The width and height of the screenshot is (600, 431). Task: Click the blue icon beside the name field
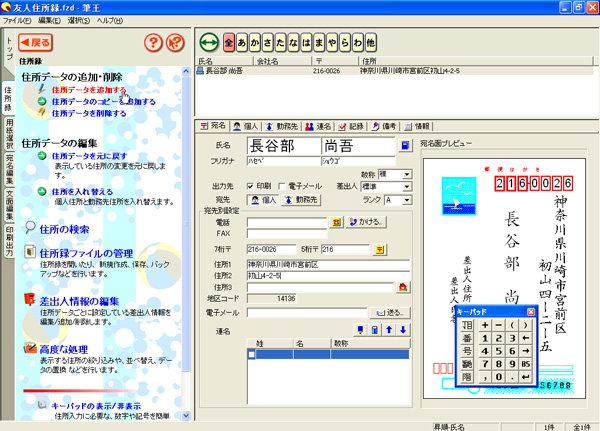[404, 146]
